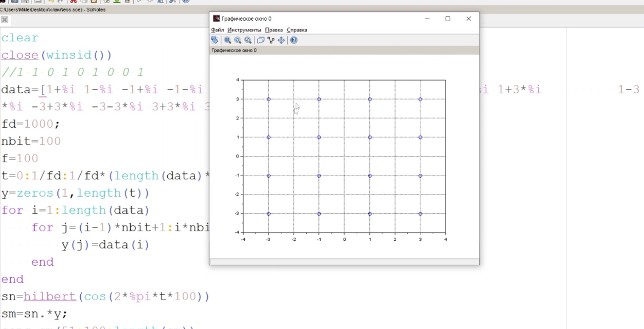644x329 pixels.
Task: Select the zoom area magnifier with grid icon
Action: [228, 40]
